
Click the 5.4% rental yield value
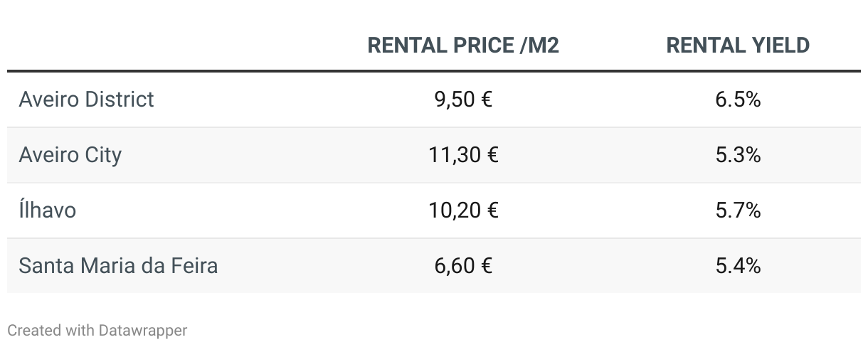(x=738, y=266)
